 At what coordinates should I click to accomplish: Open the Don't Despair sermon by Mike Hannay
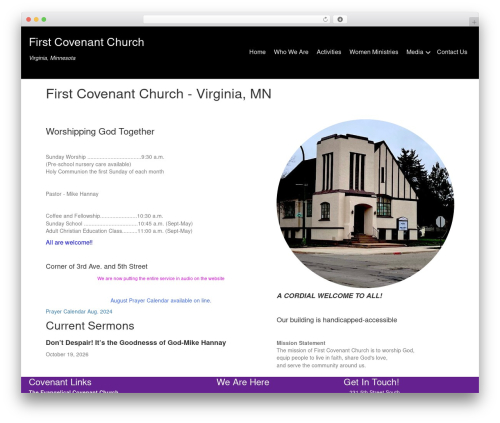click(136, 343)
